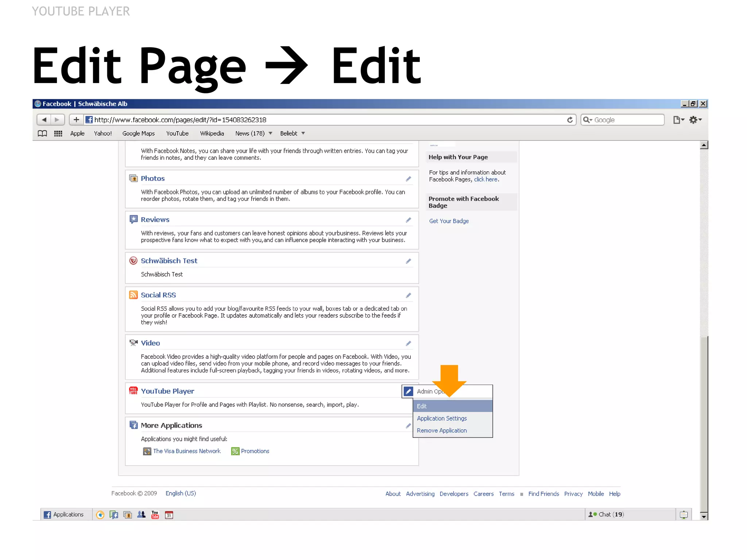The width and height of the screenshot is (747, 560).
Task: Click the Reviews application icon
Action: (133, 219)
